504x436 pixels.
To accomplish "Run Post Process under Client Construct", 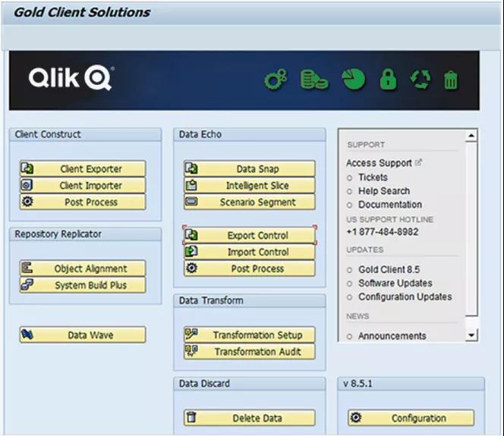I will [x=83, y=202].
